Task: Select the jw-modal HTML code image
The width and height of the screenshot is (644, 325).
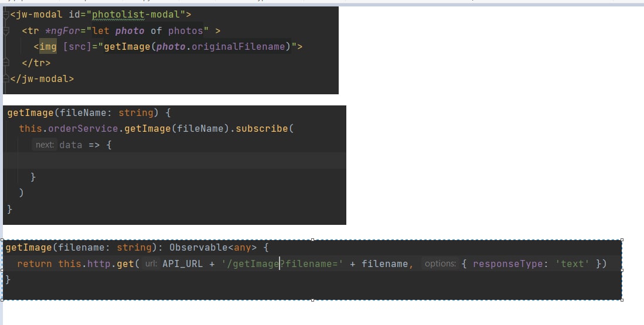Action: [x=171, y=50]
